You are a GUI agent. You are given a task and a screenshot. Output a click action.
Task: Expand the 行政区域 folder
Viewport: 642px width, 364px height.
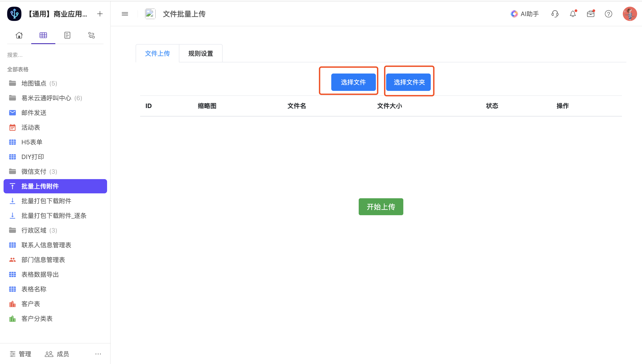(x=55, y=230)
